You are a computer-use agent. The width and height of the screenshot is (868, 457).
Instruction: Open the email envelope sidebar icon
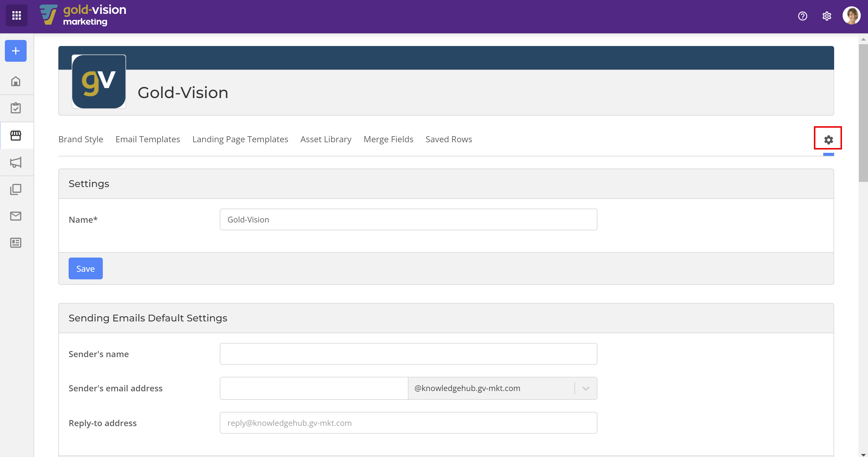(x=16, y=216)
